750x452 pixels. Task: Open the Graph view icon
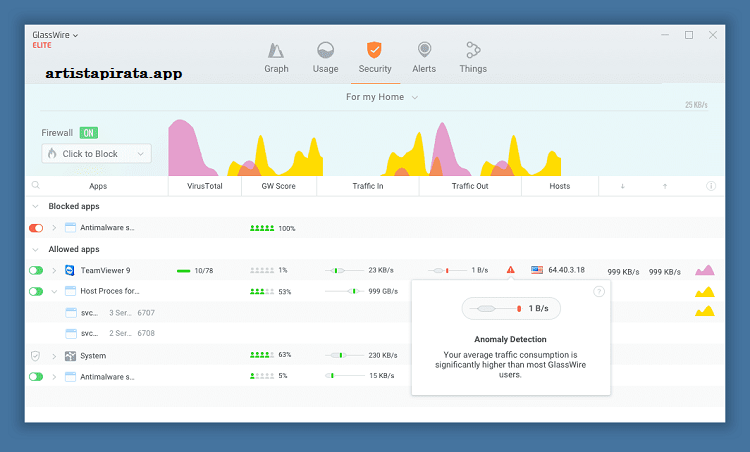pos(276,51)
